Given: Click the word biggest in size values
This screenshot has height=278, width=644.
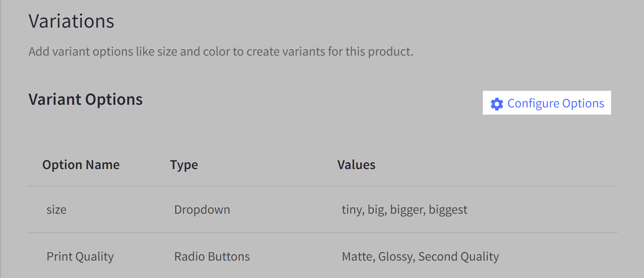Looking at the screenshot, I should 448,210.
